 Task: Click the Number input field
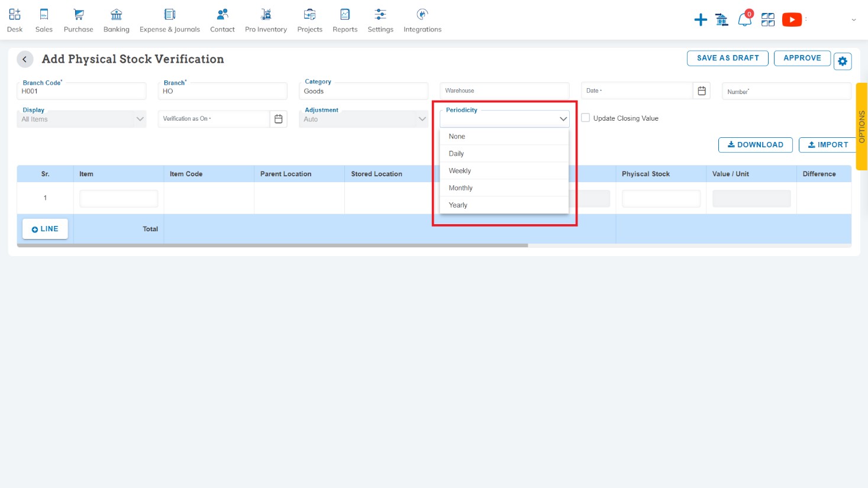point(787,91)
